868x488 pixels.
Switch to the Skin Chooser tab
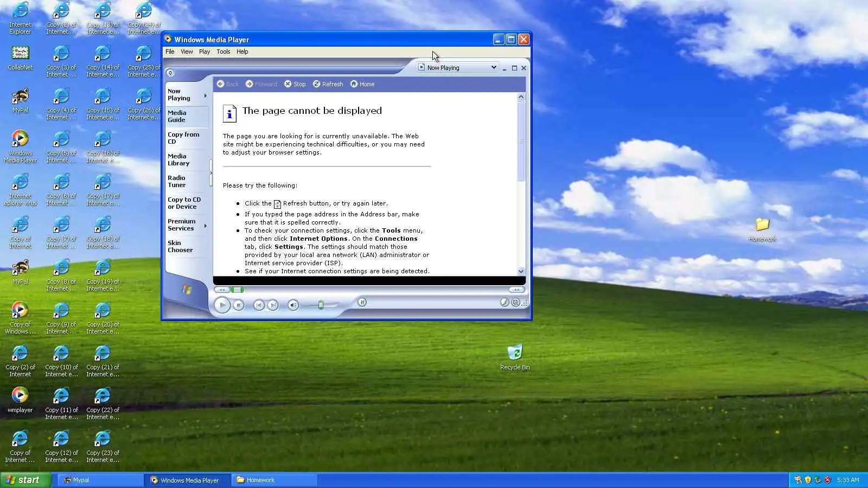187,247
